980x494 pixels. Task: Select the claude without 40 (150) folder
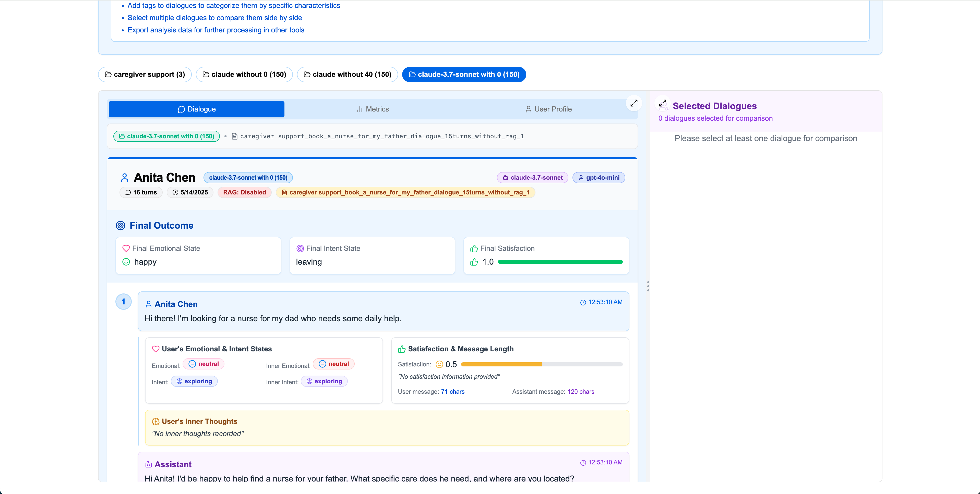click(x=347, y=75)
